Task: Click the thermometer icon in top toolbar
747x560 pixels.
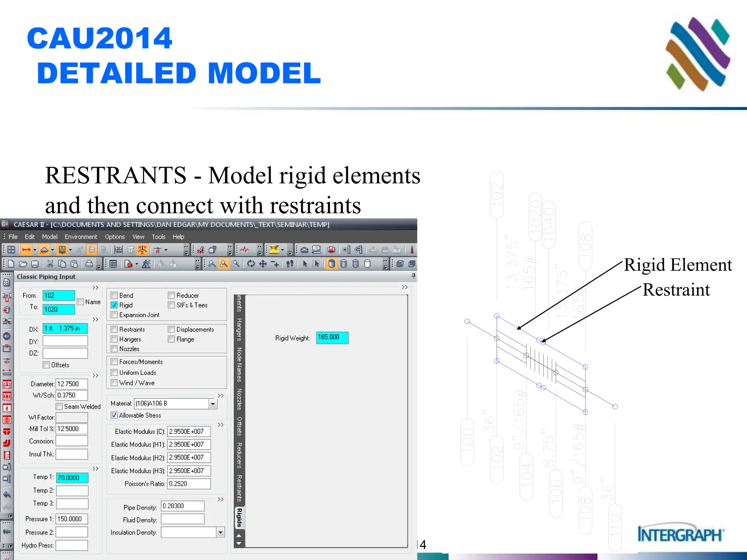Action: [x=412, y=250]
